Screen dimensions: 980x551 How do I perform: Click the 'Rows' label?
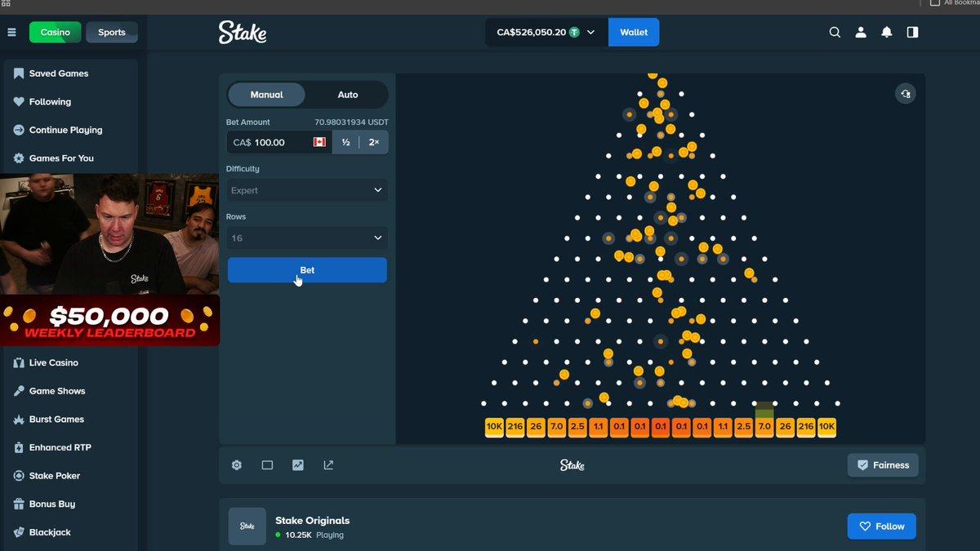click(x=236, y=217)
